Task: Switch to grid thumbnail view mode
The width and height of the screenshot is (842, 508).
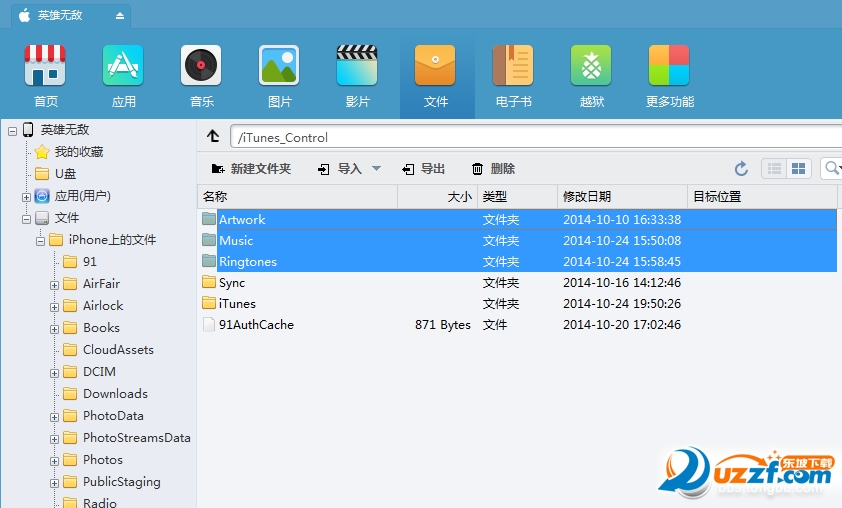Action: click(x=799, y=169)
